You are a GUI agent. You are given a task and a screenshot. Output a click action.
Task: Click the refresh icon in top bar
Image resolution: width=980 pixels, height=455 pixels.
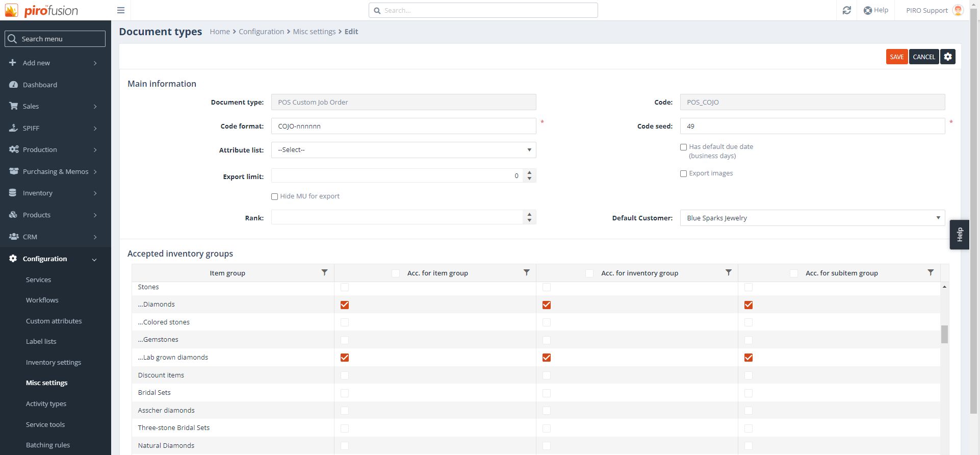coord(846,10)
